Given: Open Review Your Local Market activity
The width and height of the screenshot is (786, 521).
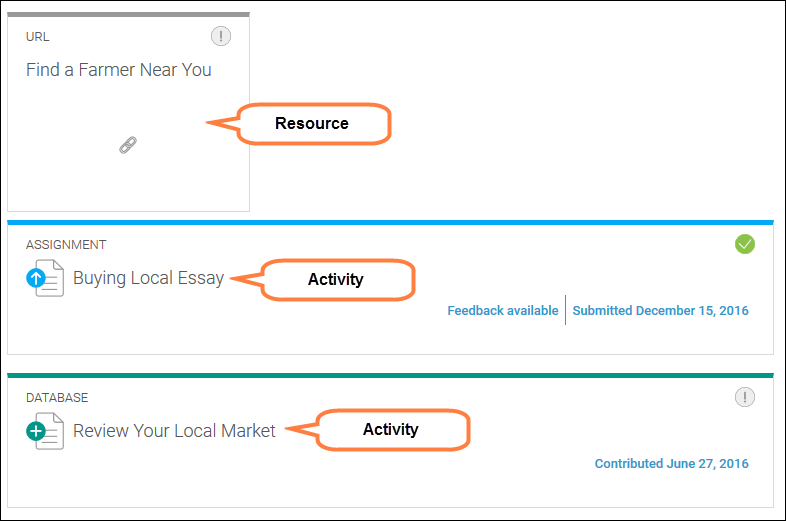Looking at the screenshot, I should [174, 431].
